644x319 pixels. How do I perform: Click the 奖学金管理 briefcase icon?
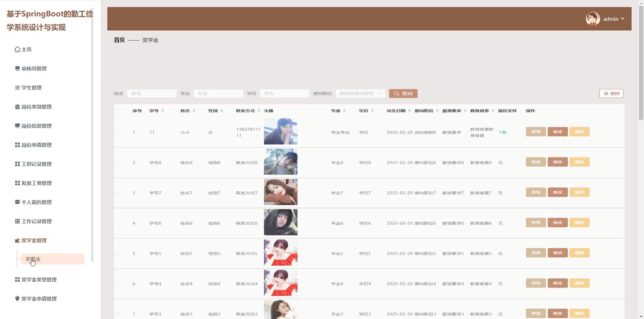click(17, 240)
